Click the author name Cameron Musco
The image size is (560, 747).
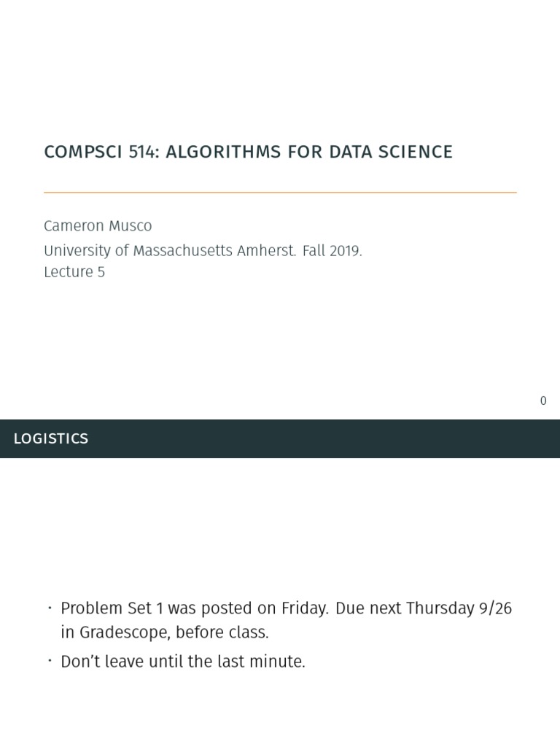pyautogui.click(x=98, y=226)
